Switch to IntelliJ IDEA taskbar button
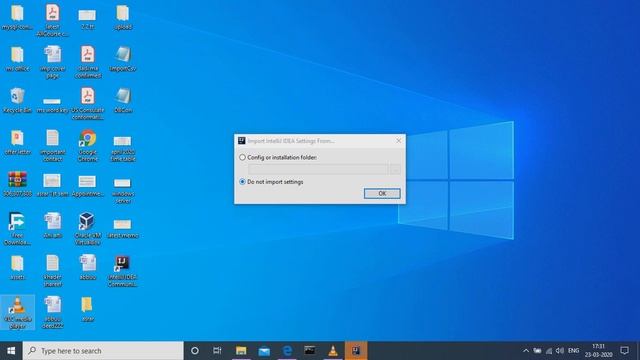640x360 pixels. pyautogui.click(x=356, y=351)
